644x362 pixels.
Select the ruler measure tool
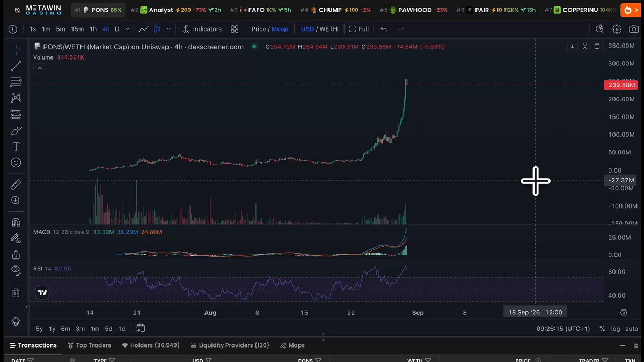pyautogui.click(x=16, y=184)
